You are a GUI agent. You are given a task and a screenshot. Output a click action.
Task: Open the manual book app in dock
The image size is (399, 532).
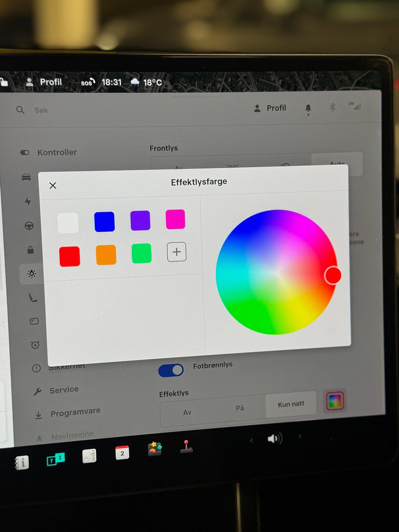pyautogui.click(x=22, y=463)
